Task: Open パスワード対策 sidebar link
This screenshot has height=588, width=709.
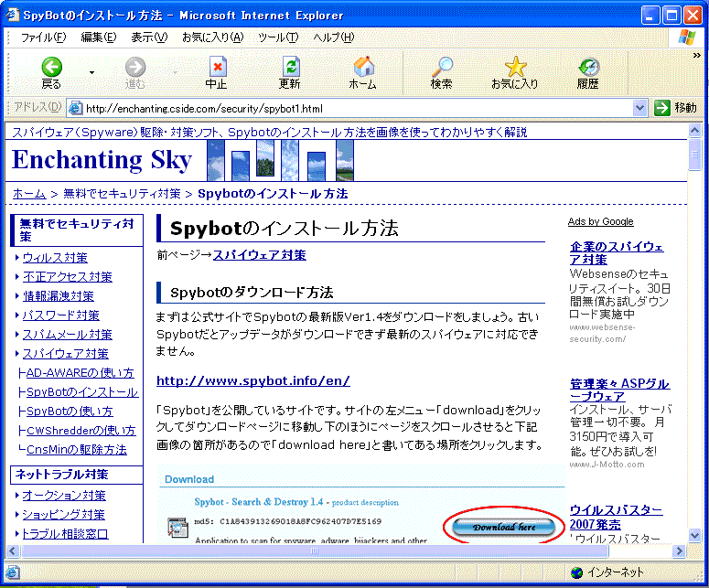Action: click(61, 315)
